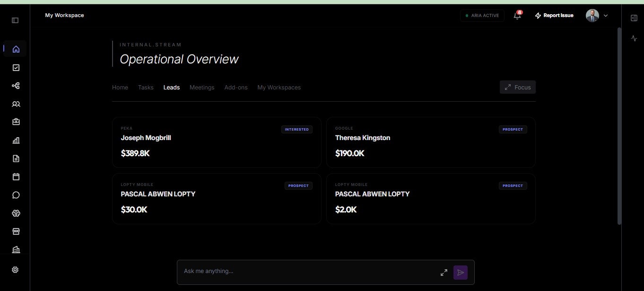This screenshot has height=291, width=644.
Task: Click the Focus expand button
Action: pyautogui.click(x=517, y=87)
